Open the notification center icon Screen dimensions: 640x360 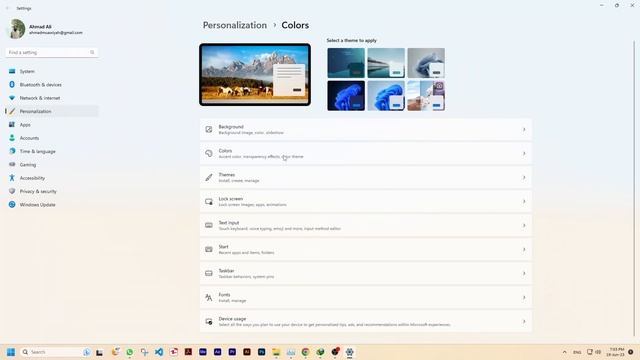tap(631, 352)
